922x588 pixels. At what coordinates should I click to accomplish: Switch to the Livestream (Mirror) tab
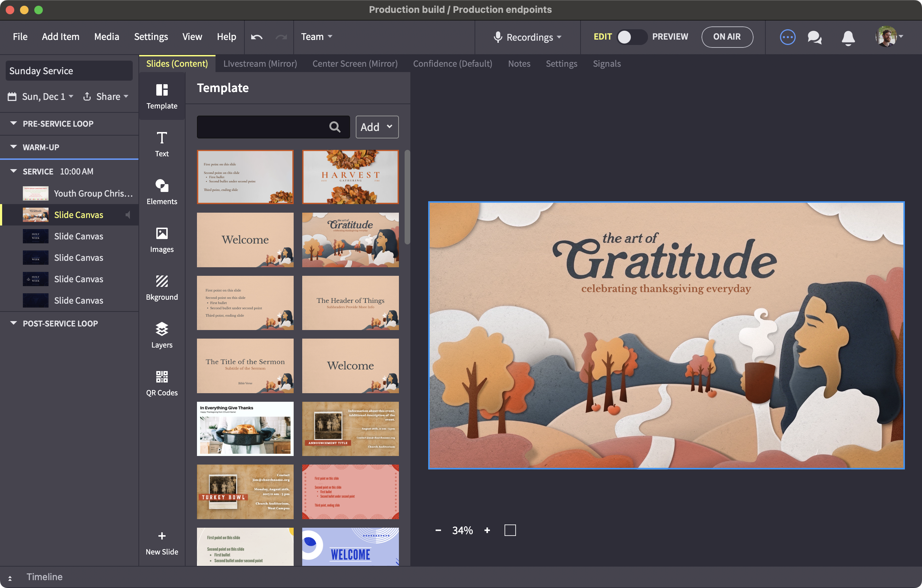(x=260, y=64)
